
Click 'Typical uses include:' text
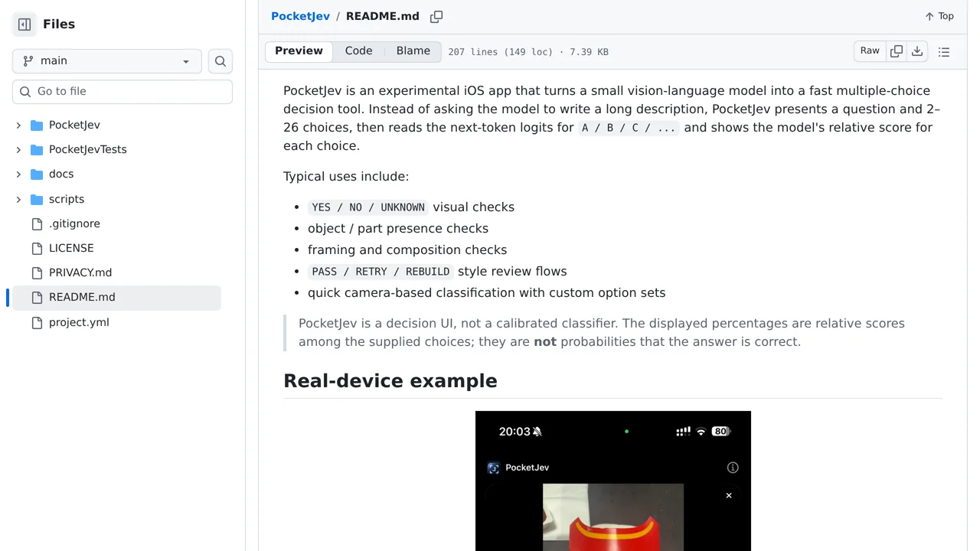346,176
